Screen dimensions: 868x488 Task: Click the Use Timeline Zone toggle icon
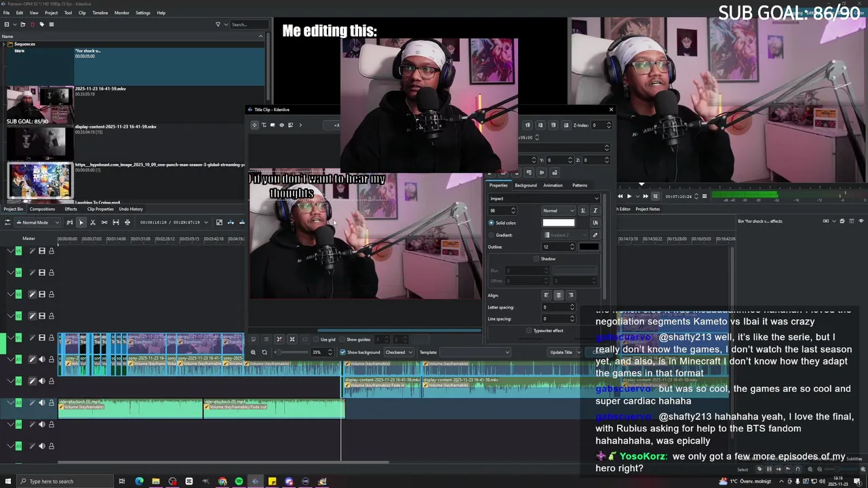[x=219, y=222]
